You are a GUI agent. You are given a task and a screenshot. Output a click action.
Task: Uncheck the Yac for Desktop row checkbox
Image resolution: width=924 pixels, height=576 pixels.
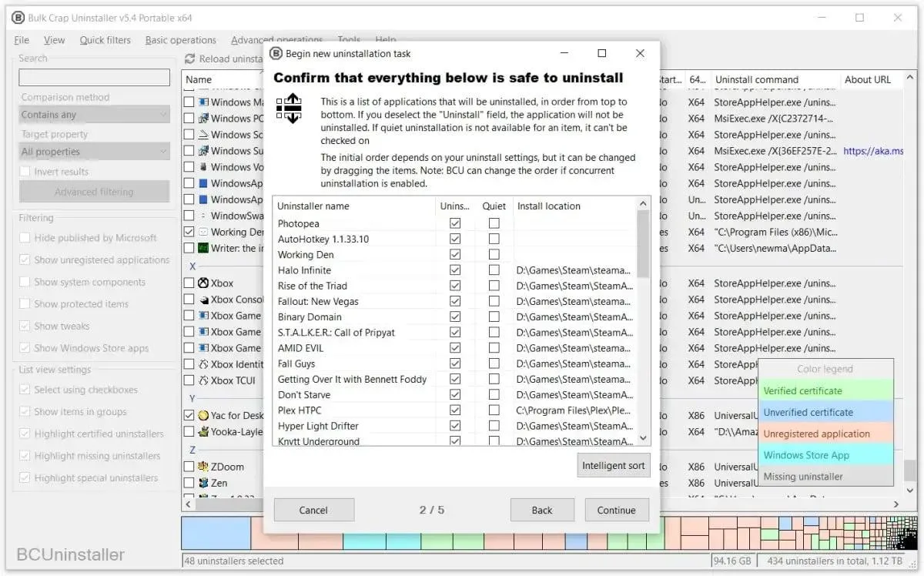(189, 415)
